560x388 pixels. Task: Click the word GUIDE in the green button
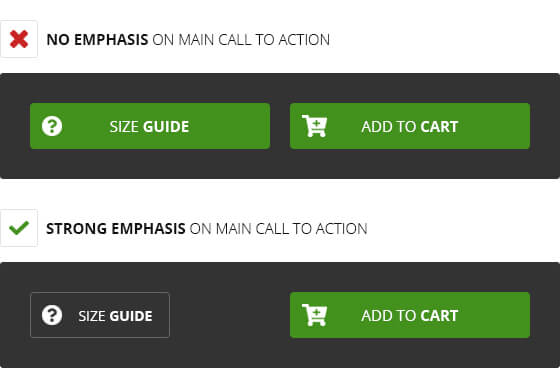pos(166,127)
